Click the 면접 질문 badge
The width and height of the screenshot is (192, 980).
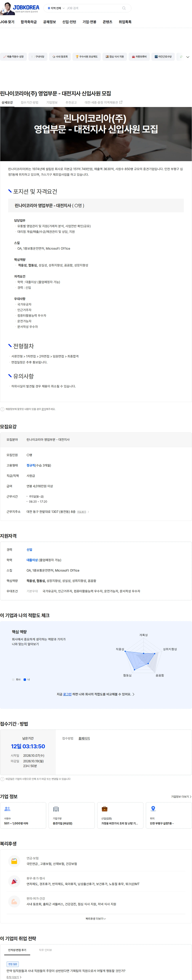point(13,964)
